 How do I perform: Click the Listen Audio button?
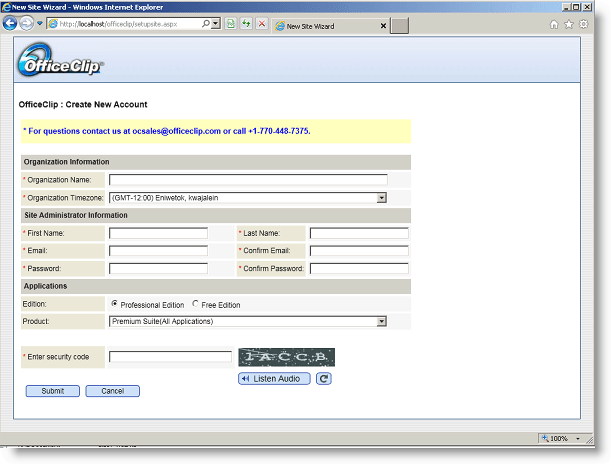click(x=274, y=379)
